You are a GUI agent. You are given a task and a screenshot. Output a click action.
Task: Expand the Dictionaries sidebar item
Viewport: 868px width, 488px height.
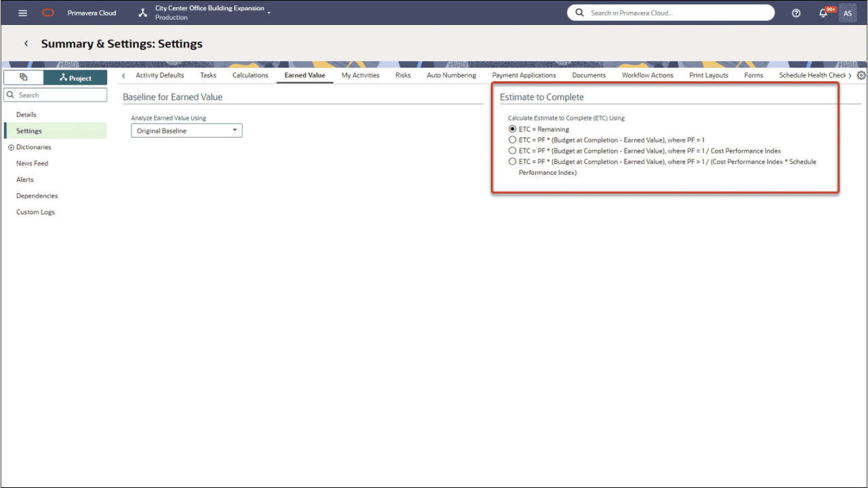tap(11, 147)
